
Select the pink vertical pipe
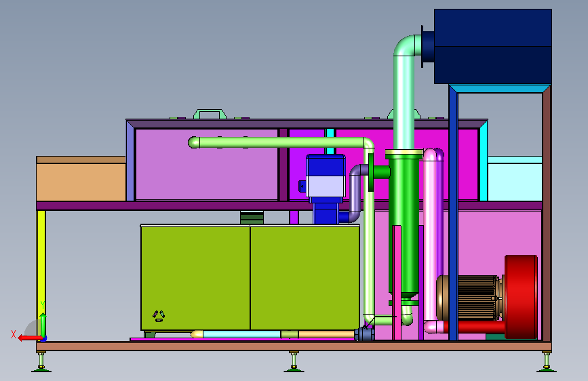430,240
